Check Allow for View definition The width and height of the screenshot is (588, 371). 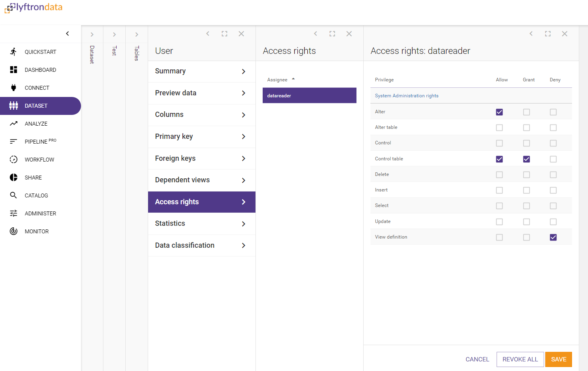coord(499,237)
